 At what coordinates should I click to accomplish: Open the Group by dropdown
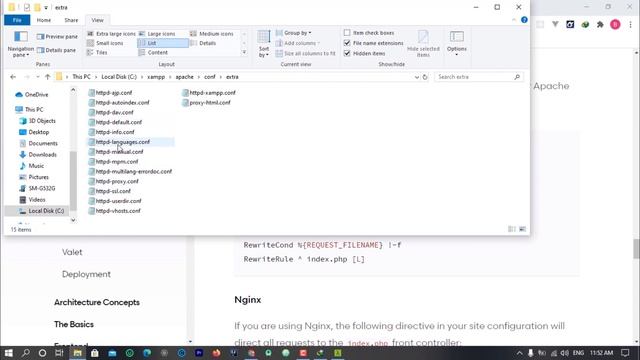pyautogui.click(x=293, y=33)
